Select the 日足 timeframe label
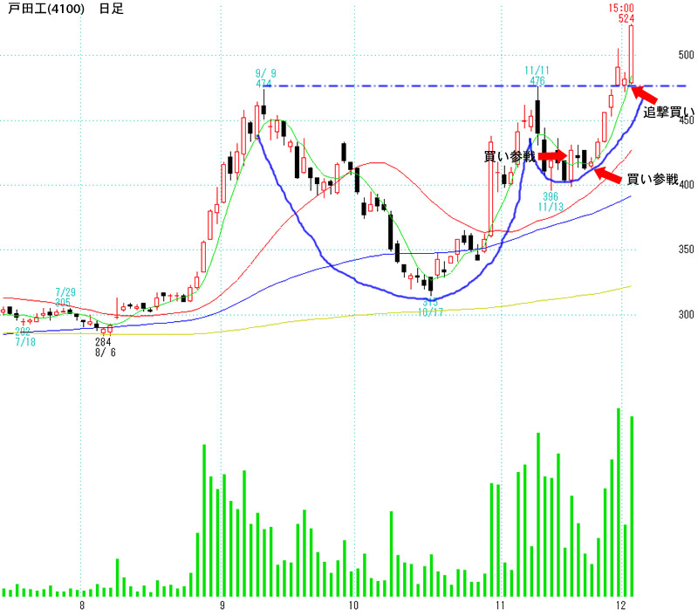Screen dimensions: 698x616 tap(112, 9)
